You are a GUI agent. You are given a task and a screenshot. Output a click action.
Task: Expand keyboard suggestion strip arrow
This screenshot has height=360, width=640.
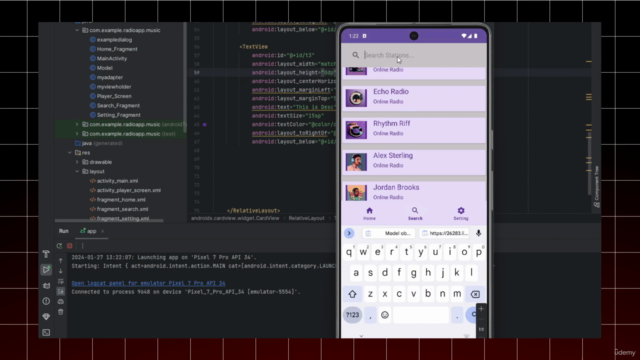349,233
